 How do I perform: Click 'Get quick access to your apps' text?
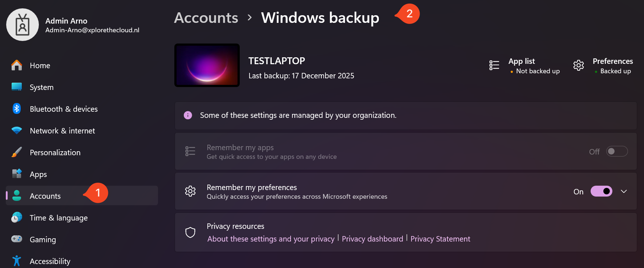(x=272, y=157)
